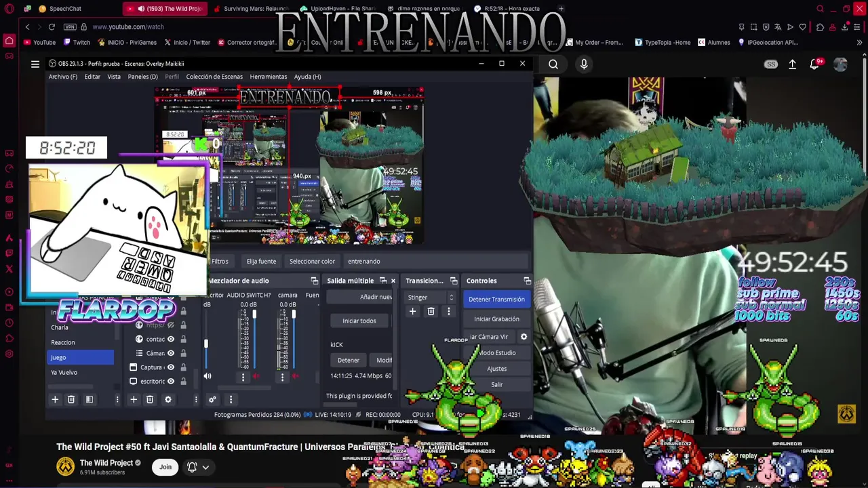Click Detener under the kICK output
The height and width of the screenshot is (488, 868).
click(348, 360)
